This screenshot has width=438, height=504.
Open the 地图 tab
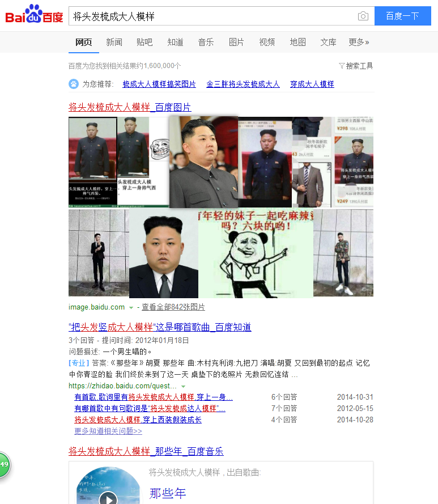tap(298, 42)
